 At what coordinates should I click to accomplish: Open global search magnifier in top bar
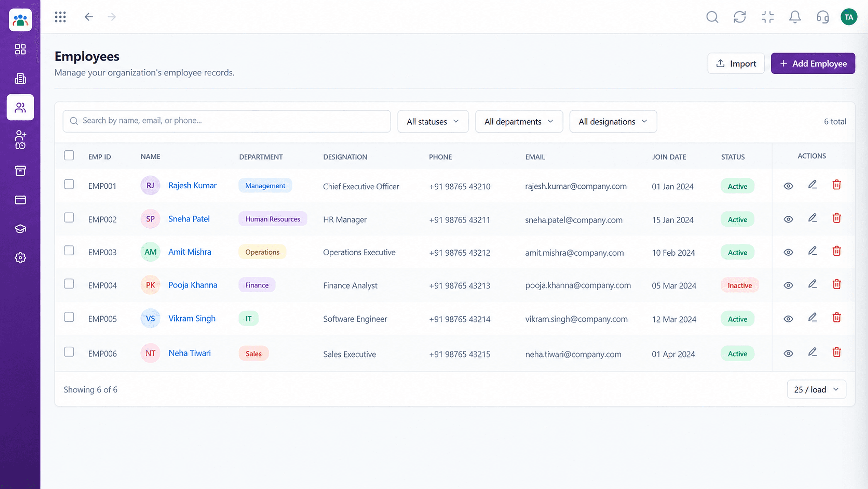point(712,17)
